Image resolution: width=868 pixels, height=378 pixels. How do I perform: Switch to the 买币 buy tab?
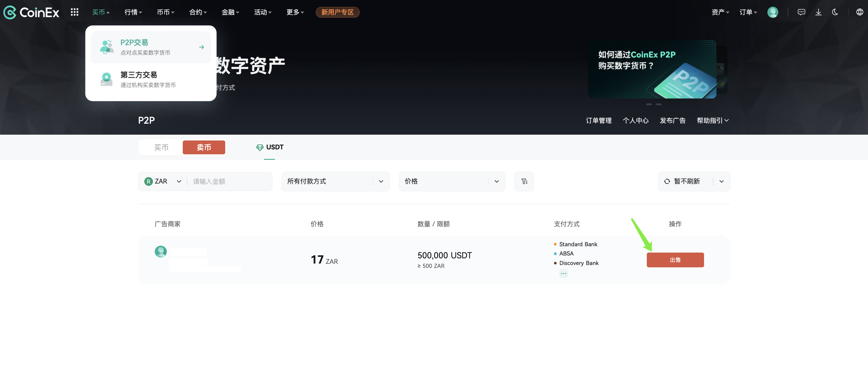(x=161, y=147)
